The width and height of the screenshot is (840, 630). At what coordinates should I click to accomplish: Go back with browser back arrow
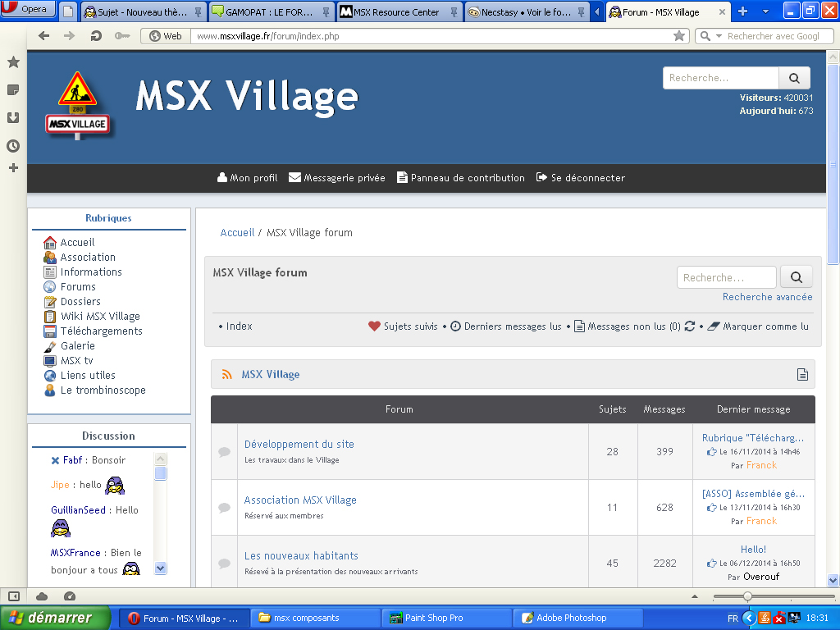point(44,36)
